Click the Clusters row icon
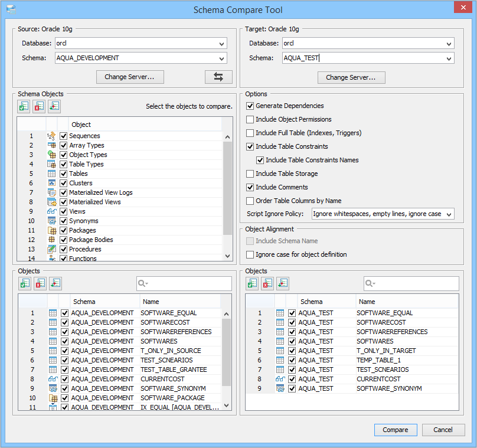477x448 pixels. pos(52,183)
